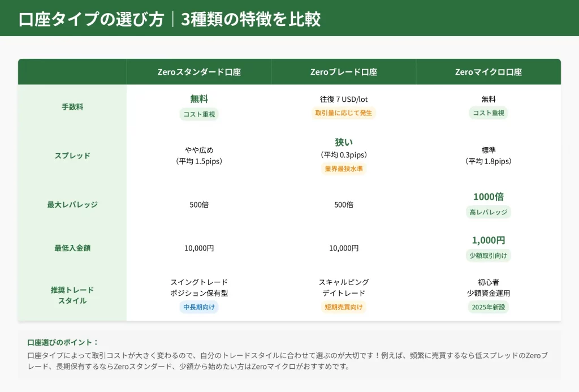Click the blue 中長期向け badge

pyautogui.click(x=199, y=307)
